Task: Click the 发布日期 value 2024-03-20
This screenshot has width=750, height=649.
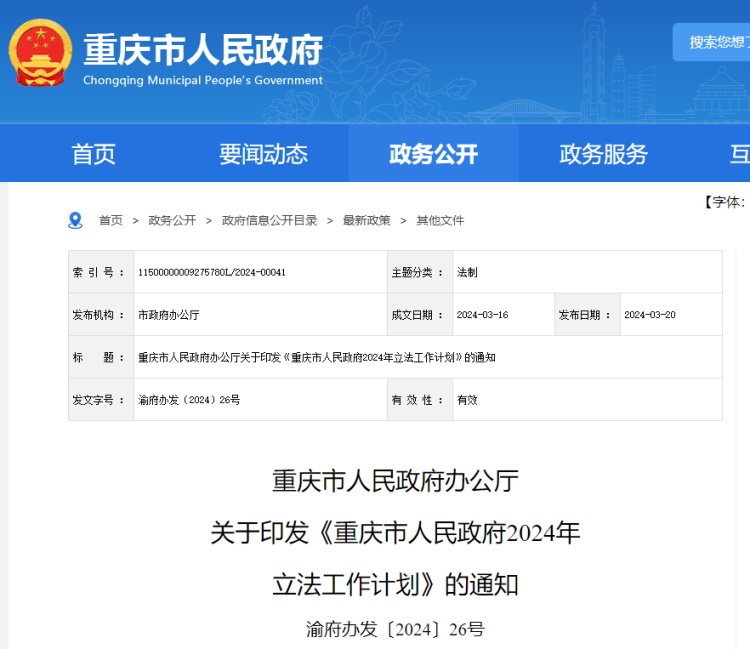Action: point(650,315)
